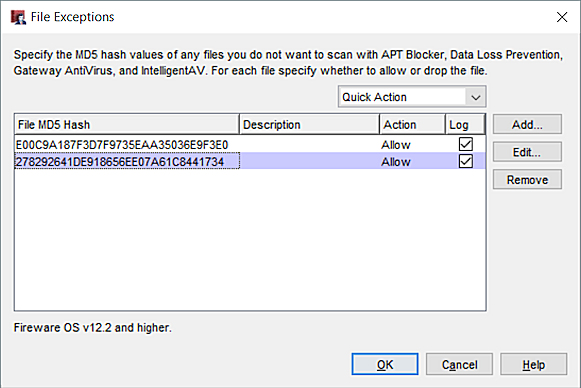Viewport: 581px width, 388px height.
Task: Remove the selected file exception
Action: 527,180
